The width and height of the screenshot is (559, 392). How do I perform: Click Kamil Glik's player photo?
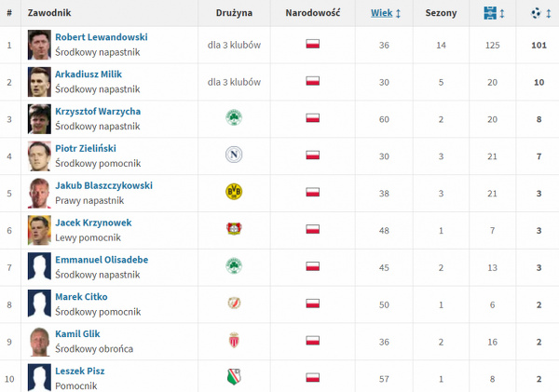coord(38,340)
